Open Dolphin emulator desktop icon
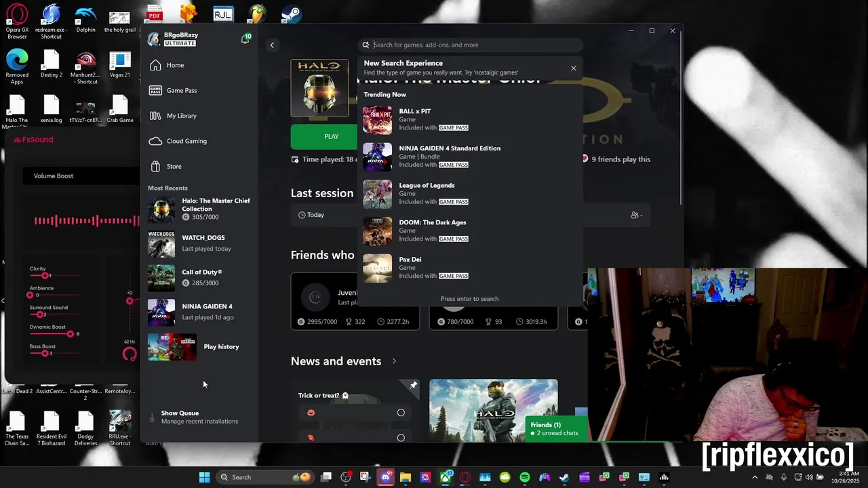 85,19
